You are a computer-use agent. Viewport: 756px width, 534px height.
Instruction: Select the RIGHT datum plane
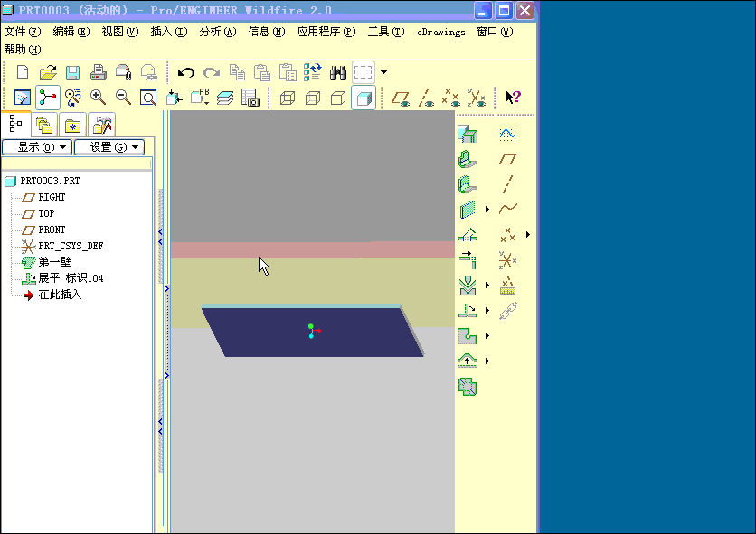(x=52, y=198)
